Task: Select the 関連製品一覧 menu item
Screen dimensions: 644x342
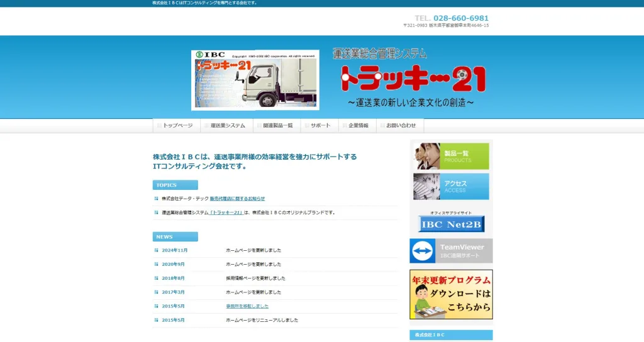Action: coord(277,126)
